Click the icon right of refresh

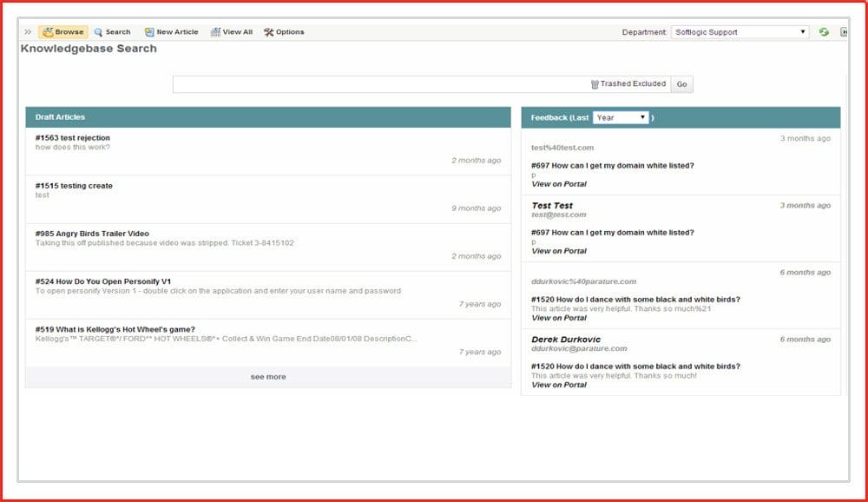click(x=844, y=32)
